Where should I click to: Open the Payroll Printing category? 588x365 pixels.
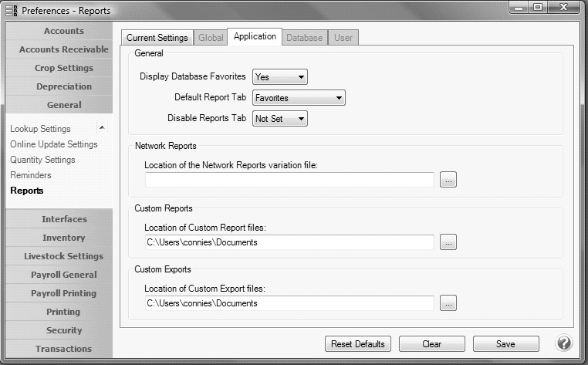point(63,293)
